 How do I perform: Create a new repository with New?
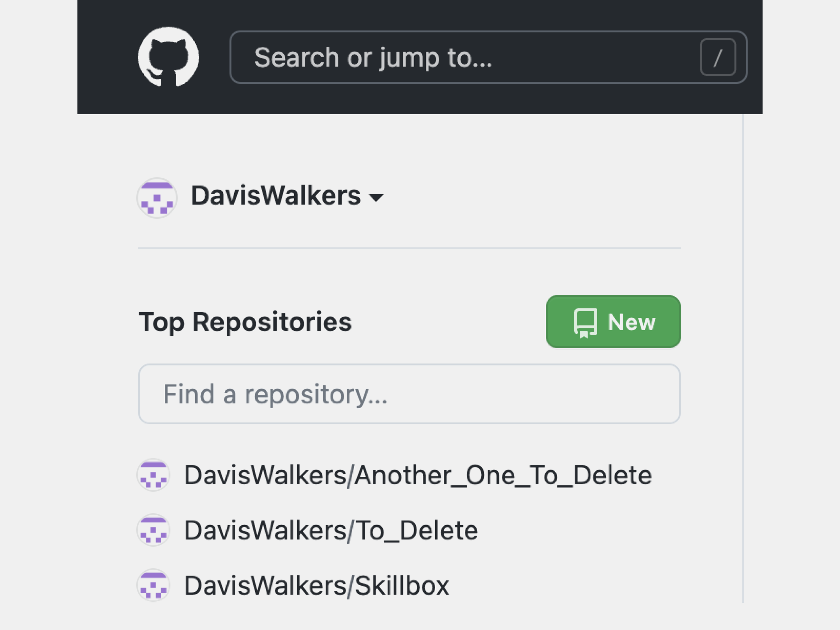point(613,322)
